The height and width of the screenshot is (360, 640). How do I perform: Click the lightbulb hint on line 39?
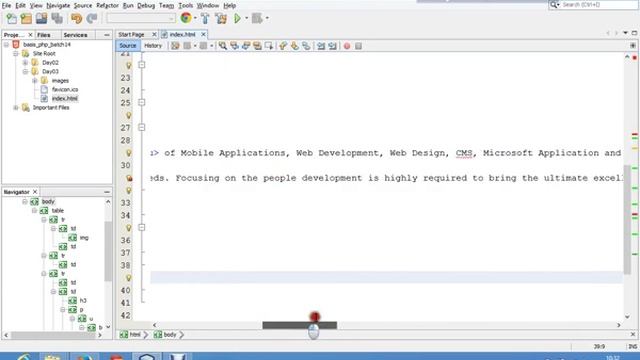[x=129, y=278]
